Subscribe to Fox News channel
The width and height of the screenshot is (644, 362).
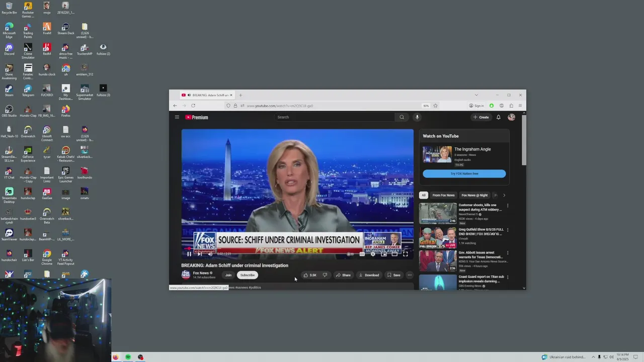click(248, 275)
